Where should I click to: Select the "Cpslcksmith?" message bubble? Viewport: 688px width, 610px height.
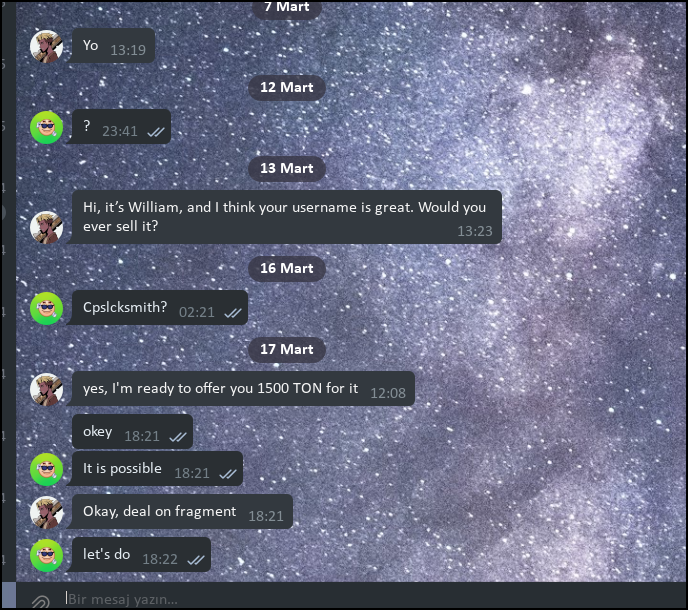click(x=159, y=308)
